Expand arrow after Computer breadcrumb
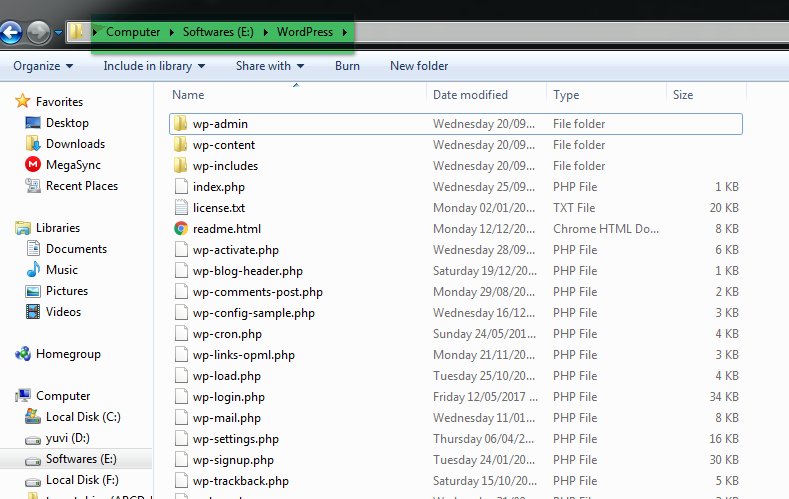Viewport: 789px width, 499px height. tap(172, 32)
